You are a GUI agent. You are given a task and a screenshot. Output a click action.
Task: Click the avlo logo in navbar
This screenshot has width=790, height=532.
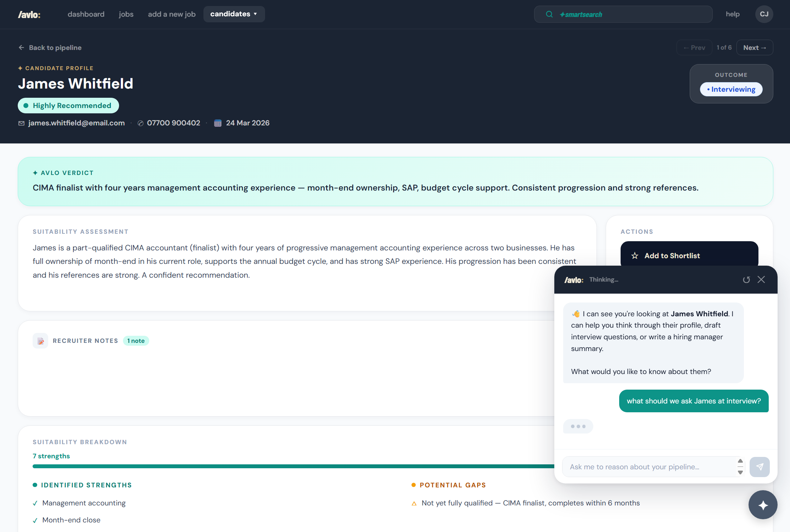(29, 15)
